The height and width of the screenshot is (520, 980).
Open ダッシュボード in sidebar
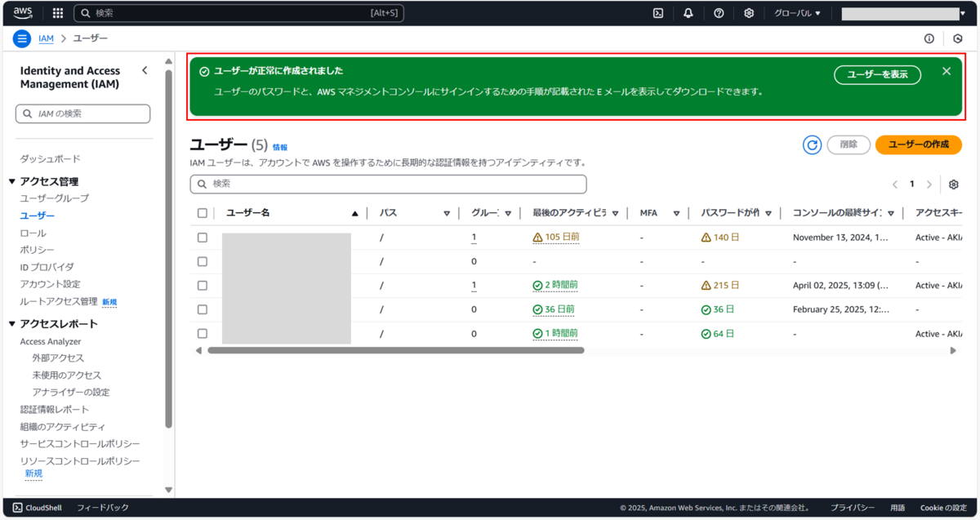point(51,158)
